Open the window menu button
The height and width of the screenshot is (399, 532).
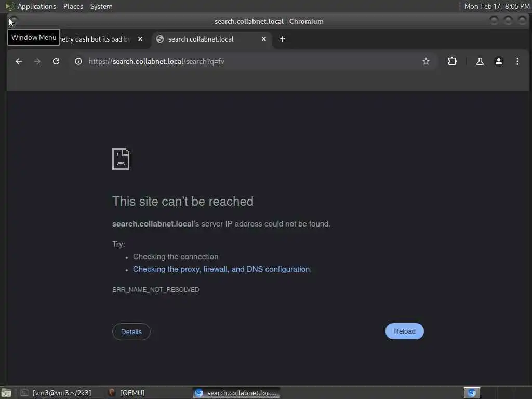[14, 21]
